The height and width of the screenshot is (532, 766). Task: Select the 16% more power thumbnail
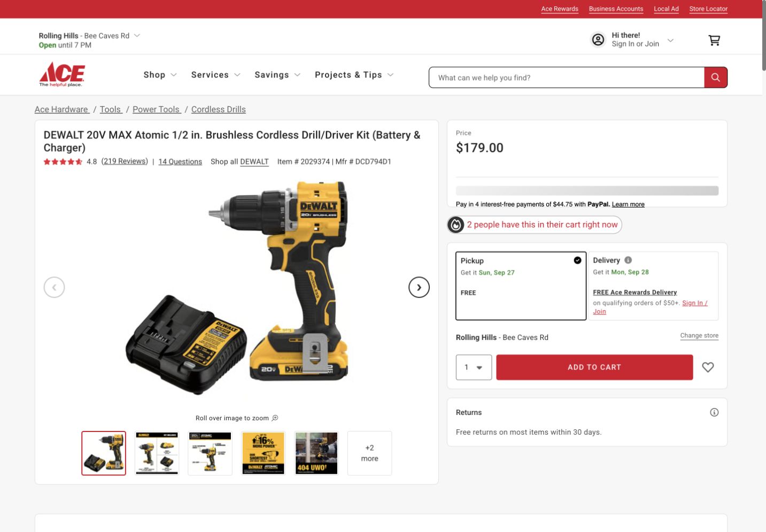click(x=263, y=453)
